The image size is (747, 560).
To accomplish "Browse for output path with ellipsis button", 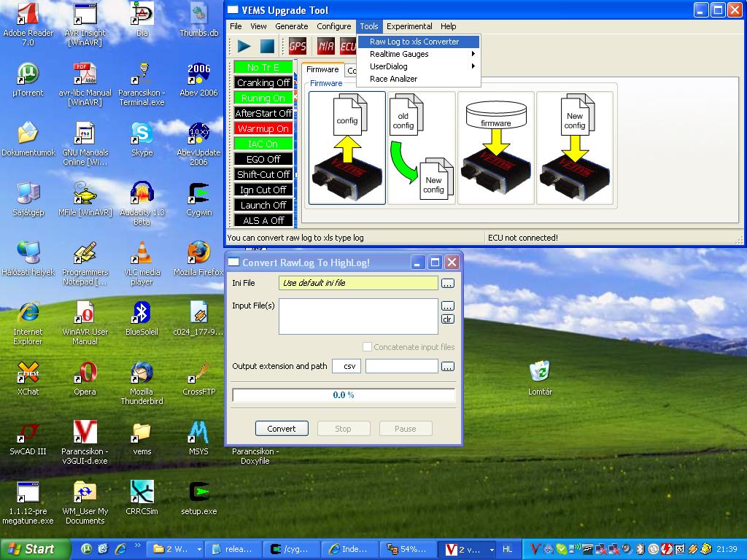I will [x=448, y=367].
